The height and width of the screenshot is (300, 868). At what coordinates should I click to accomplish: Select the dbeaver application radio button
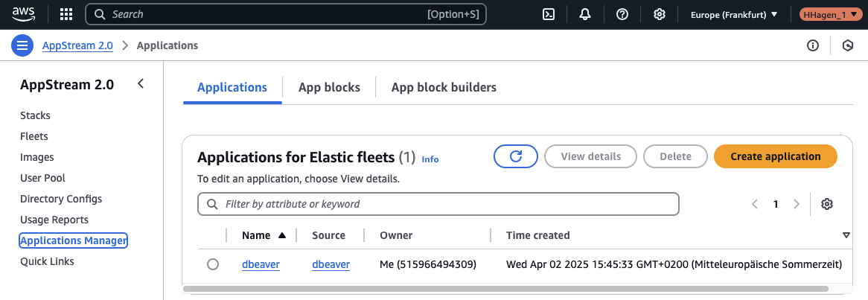click(x=213, y=264)
